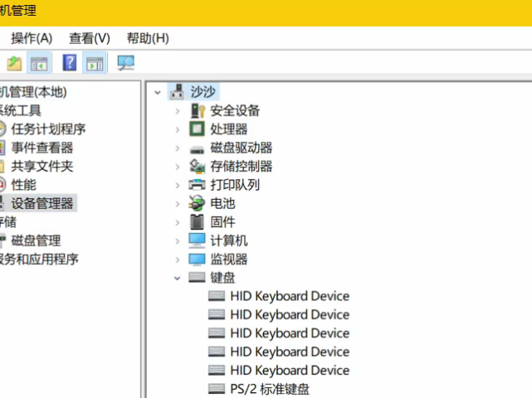Select 磁盘管理 in the left pane
532x398 pixels.
[x=36, y=240]
